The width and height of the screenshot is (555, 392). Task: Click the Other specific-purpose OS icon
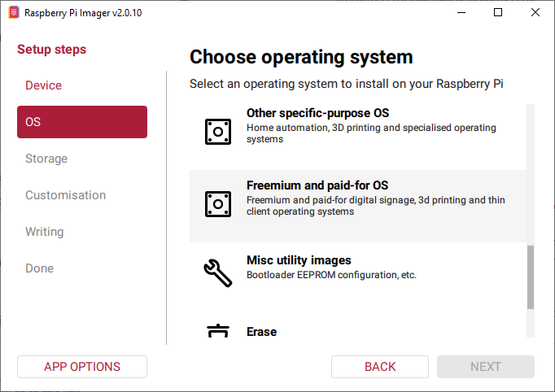(218, 132)
